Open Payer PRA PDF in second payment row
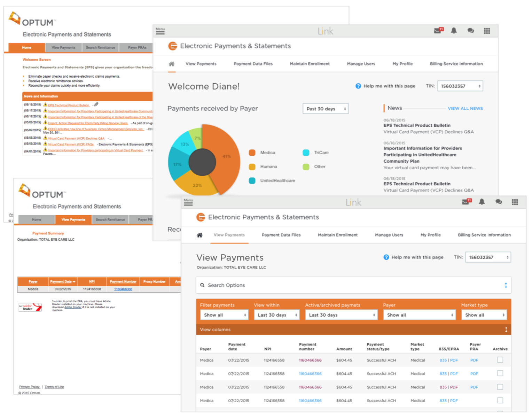This screenshot has width=532, height=418. tap(474, 374)
